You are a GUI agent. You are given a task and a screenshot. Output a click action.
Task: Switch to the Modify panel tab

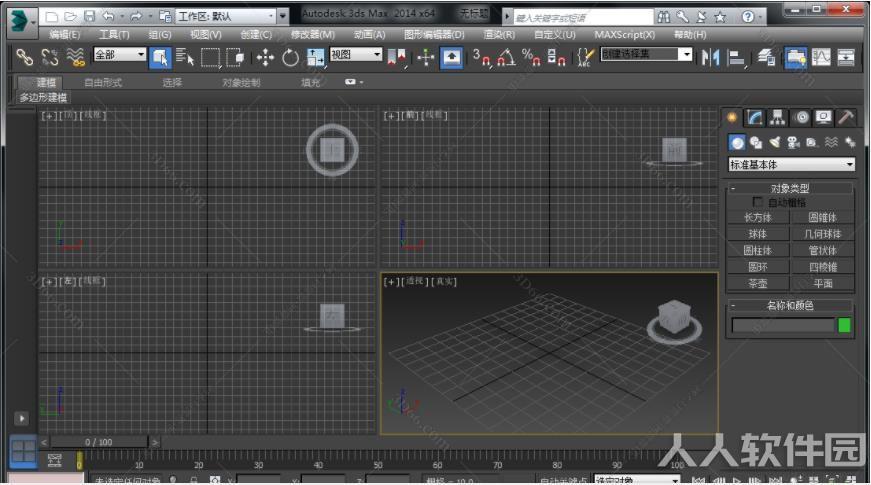coord(754,117)
